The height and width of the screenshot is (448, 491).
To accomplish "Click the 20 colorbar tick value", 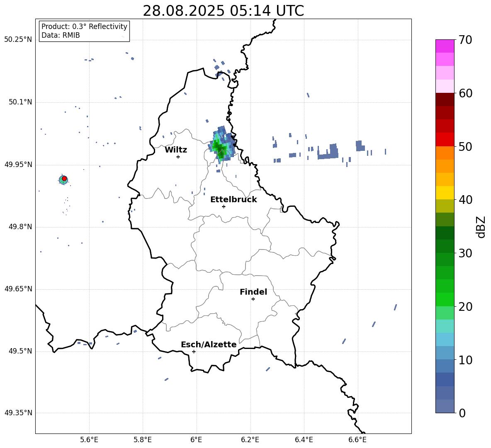I will [x=465, y=307].
